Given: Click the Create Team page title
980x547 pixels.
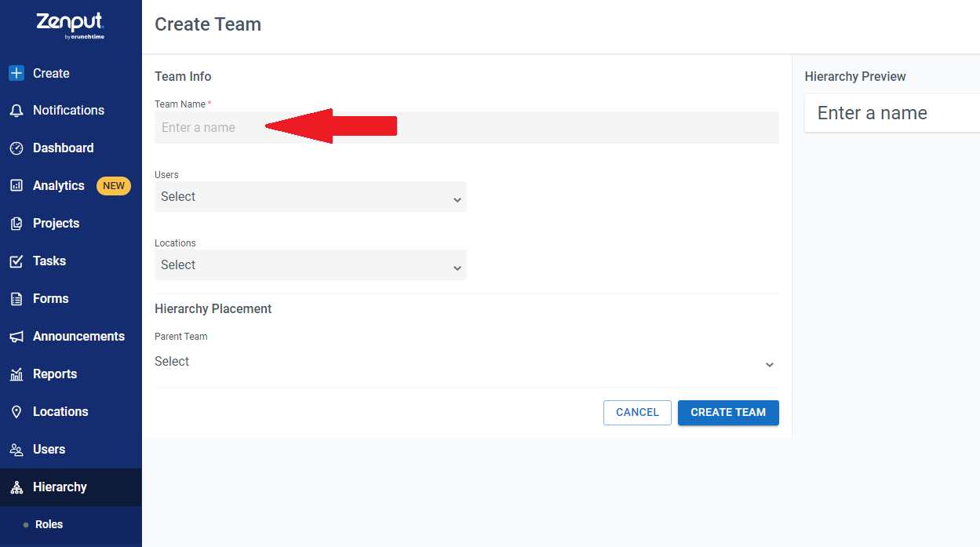Looking at the screenshot, I should (x=208, y=24).
